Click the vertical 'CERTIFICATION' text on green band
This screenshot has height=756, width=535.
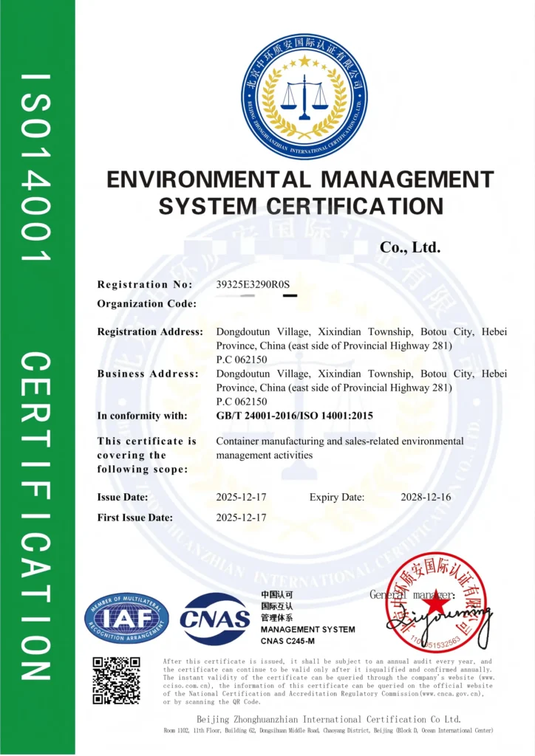click(35, 516)
